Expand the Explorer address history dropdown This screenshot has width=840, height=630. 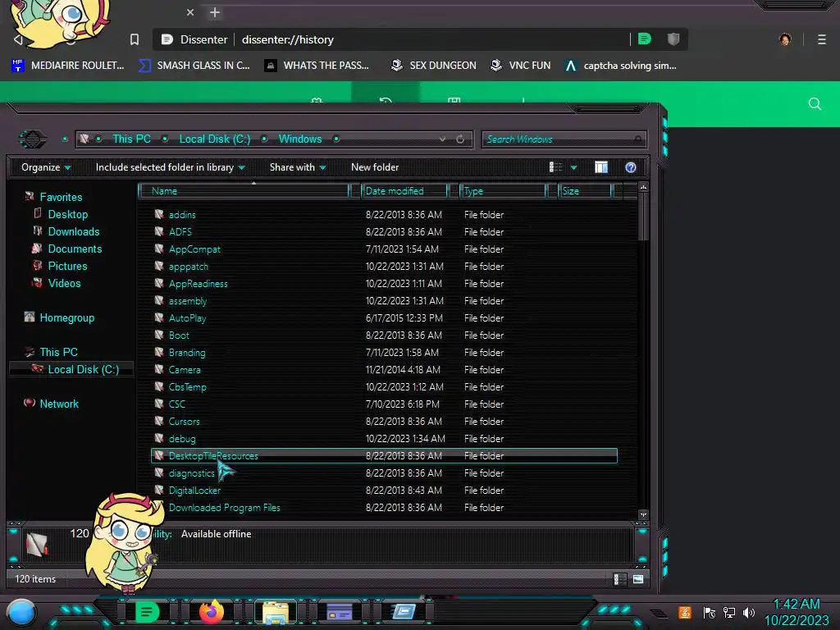(x=442, y=139)
